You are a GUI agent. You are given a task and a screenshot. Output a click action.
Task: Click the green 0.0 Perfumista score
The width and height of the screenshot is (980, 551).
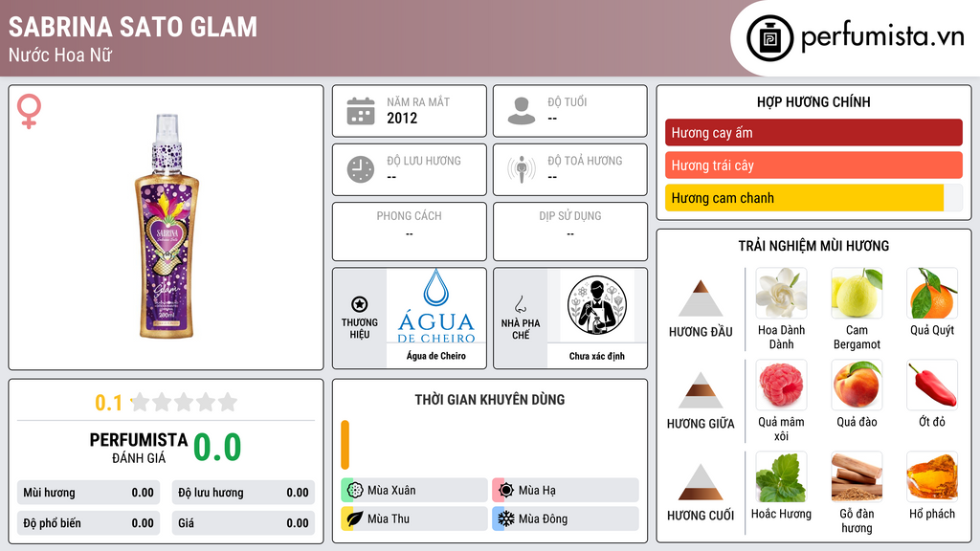click(x=217, y=448)
